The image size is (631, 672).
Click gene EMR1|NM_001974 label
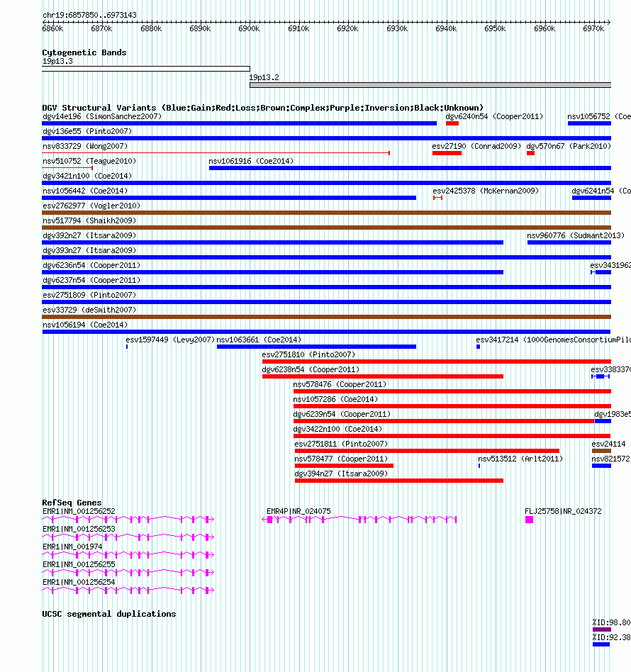click(x=72, y=547)
